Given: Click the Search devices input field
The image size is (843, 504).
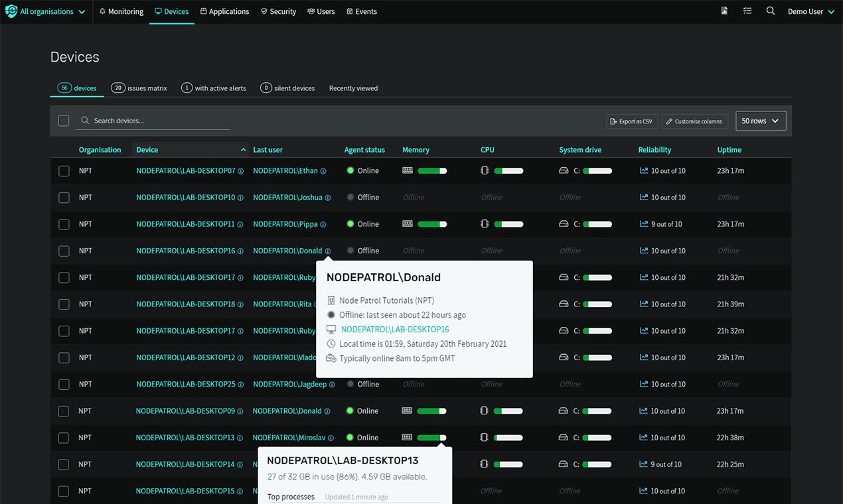Looking at the screenshot, I should [x=153, y=120].
